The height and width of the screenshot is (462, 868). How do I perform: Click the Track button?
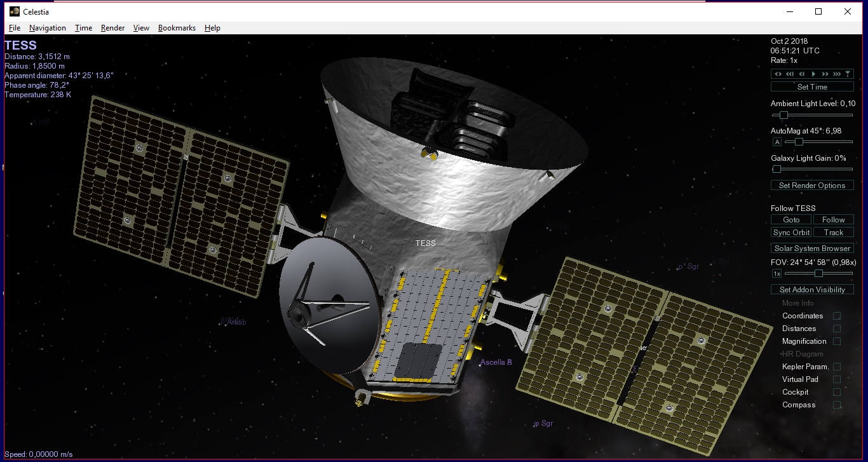click(834, 233)
